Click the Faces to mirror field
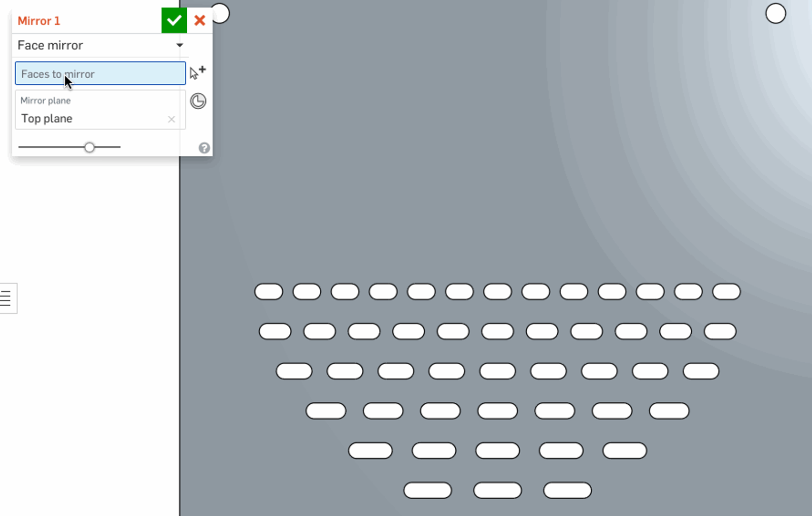Screen dimensions: 812x516 100,74
